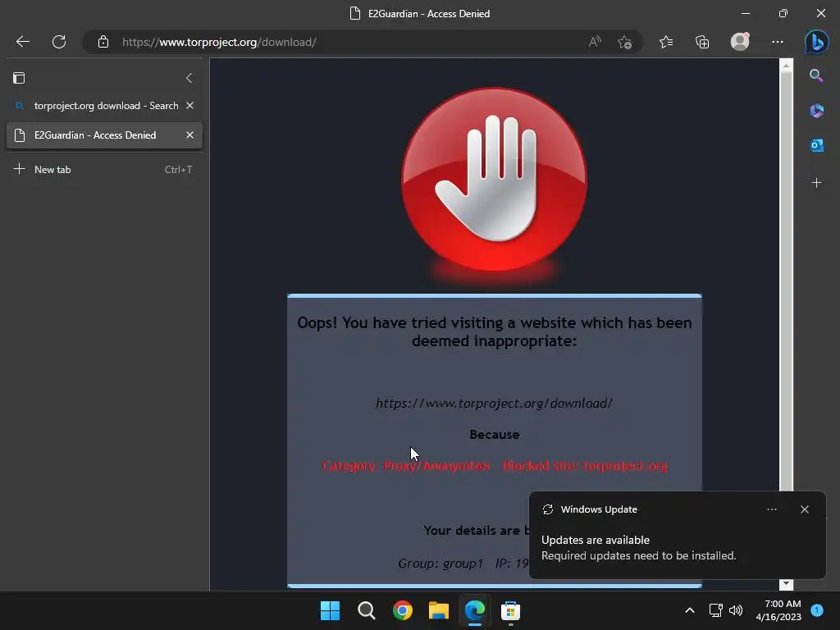Open a New tab
840x630 pixels.
[104, 169]
